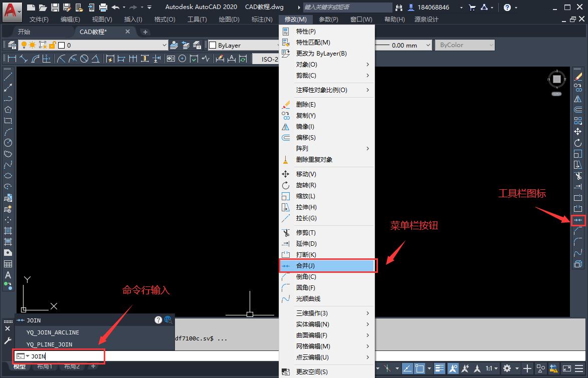
Task: Select the Offset tool on the right toolbar
Action: (578, 111)
